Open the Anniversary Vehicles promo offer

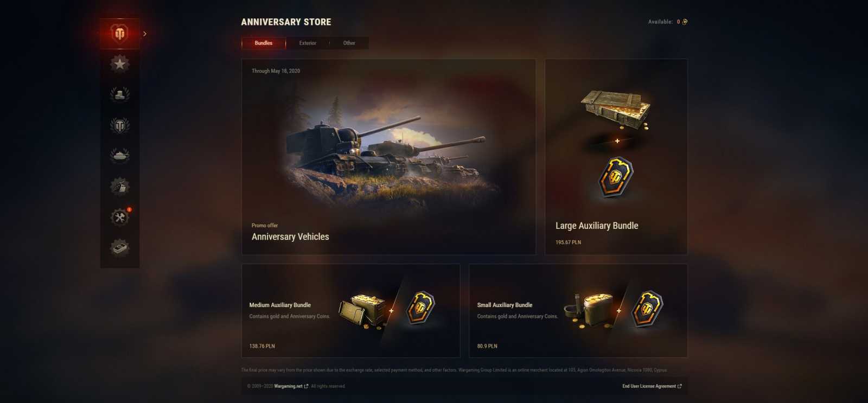388,157
